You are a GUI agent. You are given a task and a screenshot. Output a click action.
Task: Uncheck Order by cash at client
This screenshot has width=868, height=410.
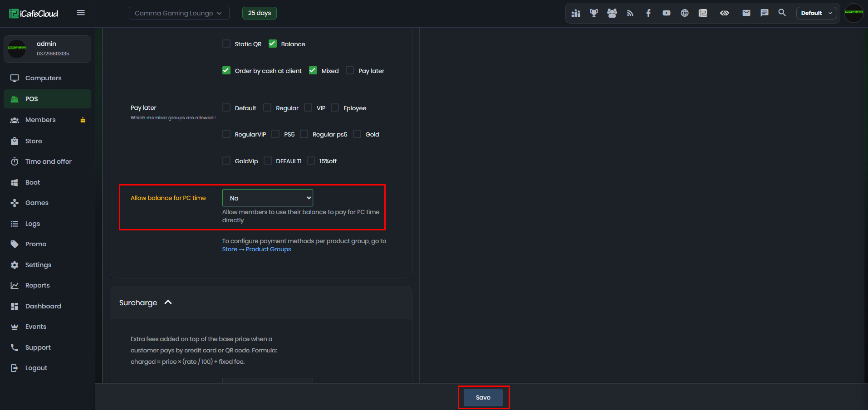click(x=226, y=70)
